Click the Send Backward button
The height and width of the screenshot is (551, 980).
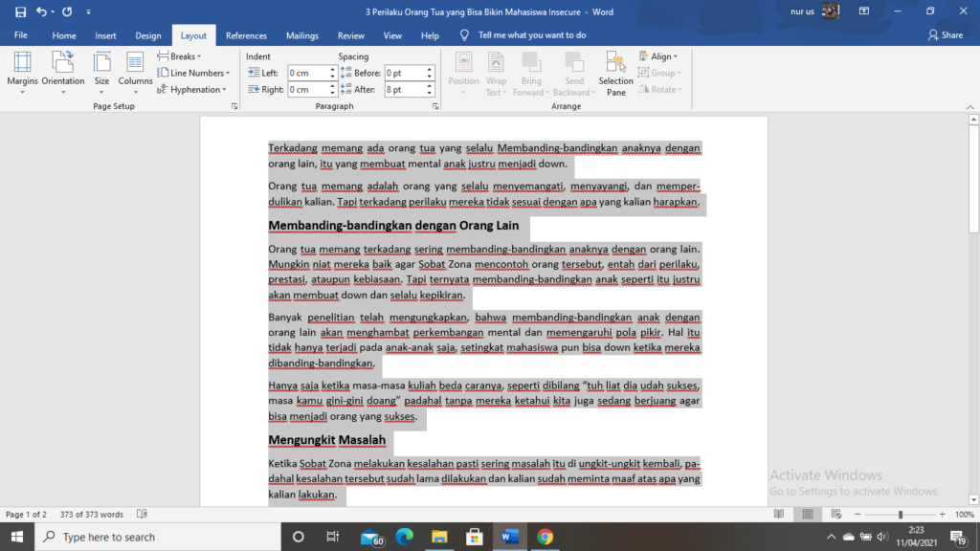(x=574, y=74)
